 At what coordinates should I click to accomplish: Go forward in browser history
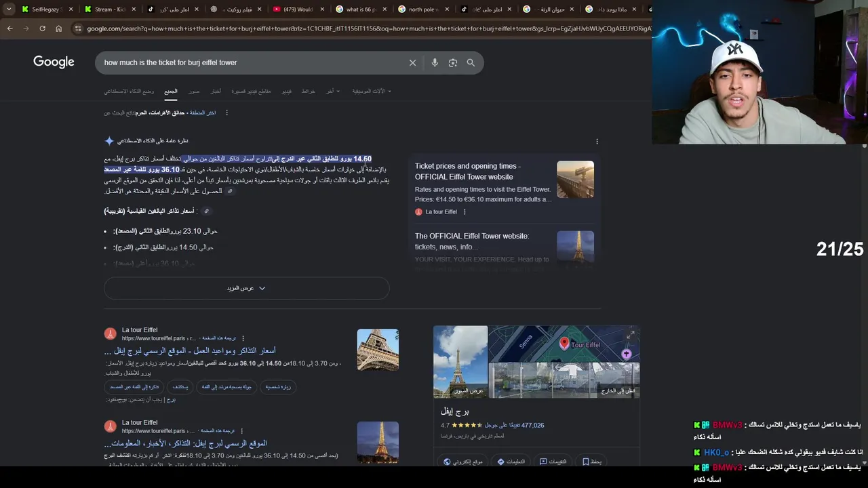tap(26, 28)
